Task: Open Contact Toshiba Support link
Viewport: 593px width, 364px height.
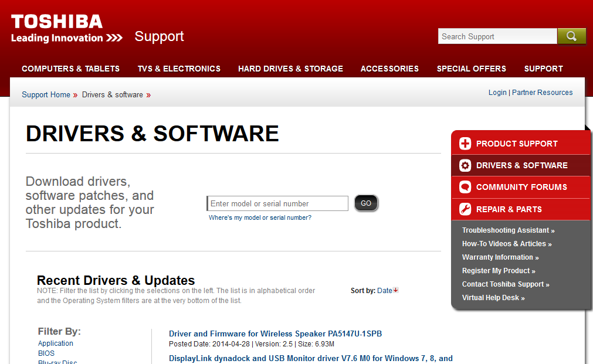Action: point(506,284)
